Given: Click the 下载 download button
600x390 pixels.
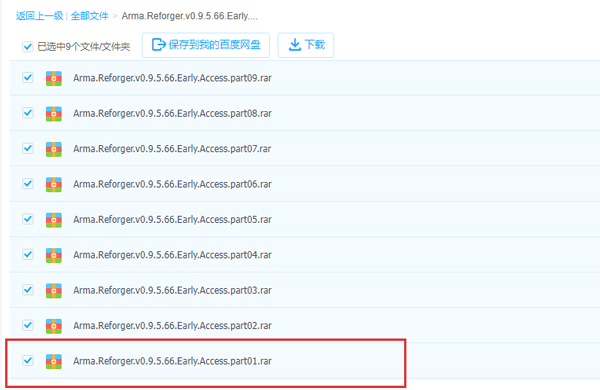Looking at the screenshot, I should click(x=306, y=45).
